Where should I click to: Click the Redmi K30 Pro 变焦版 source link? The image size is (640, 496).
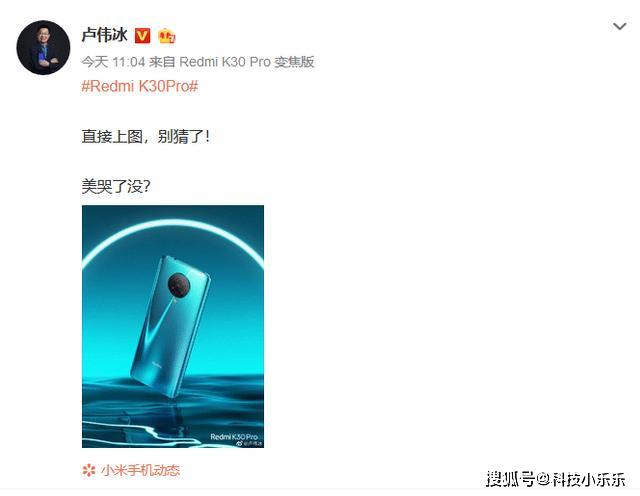tap(247, 62)
